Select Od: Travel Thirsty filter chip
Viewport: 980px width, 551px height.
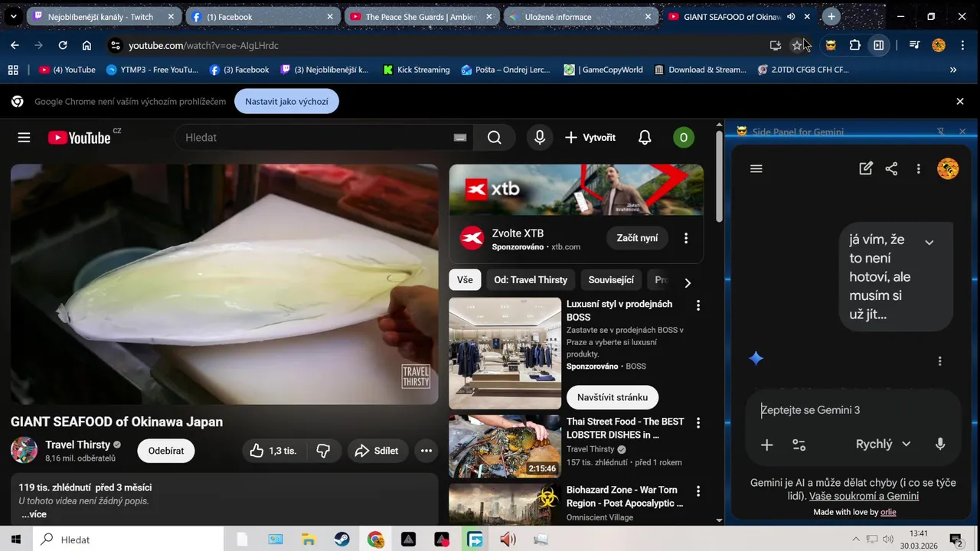531,280
